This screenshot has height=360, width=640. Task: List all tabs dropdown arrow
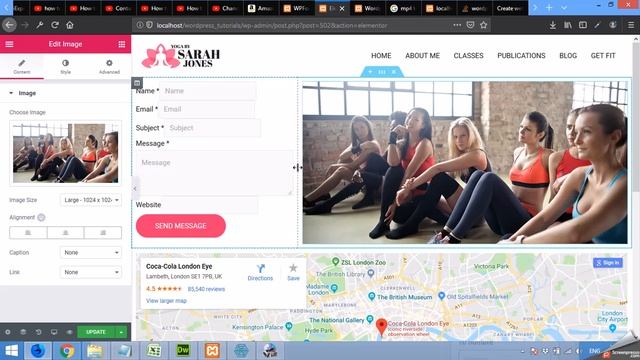click(564, 8)
